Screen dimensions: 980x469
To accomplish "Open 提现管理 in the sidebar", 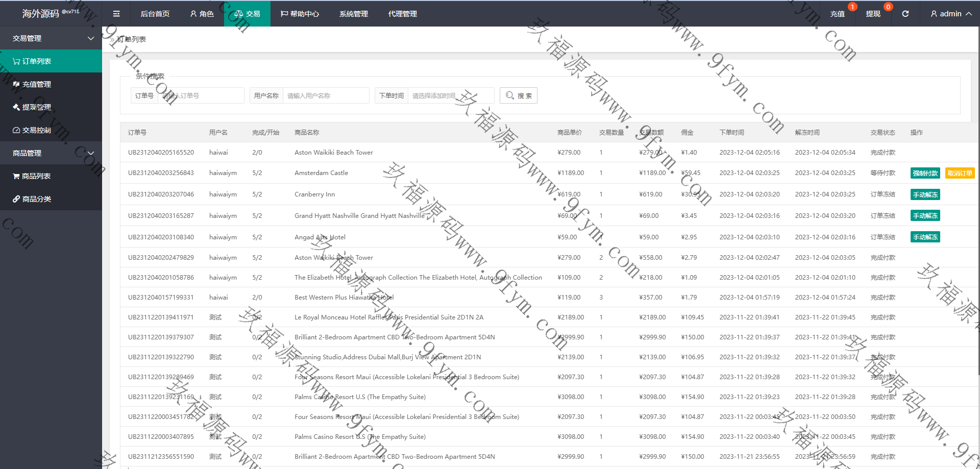I will tap(37, 107).
